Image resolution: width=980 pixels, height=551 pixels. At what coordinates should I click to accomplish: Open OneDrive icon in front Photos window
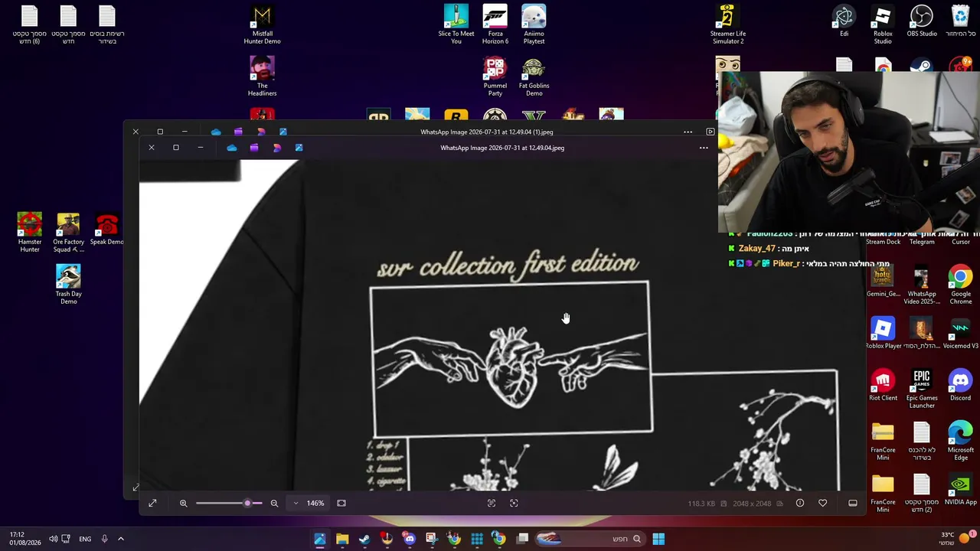click(232, 148)
